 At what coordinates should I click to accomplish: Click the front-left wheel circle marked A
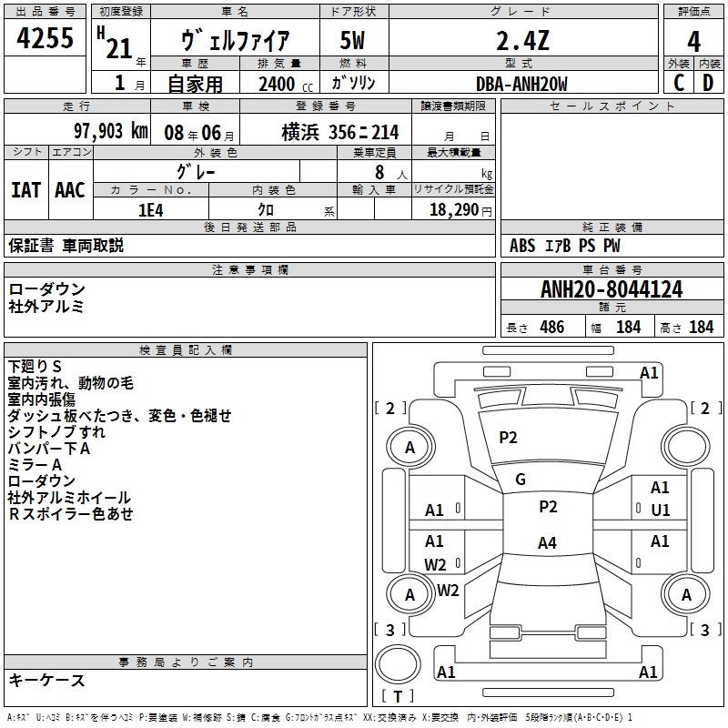(409, 448)
